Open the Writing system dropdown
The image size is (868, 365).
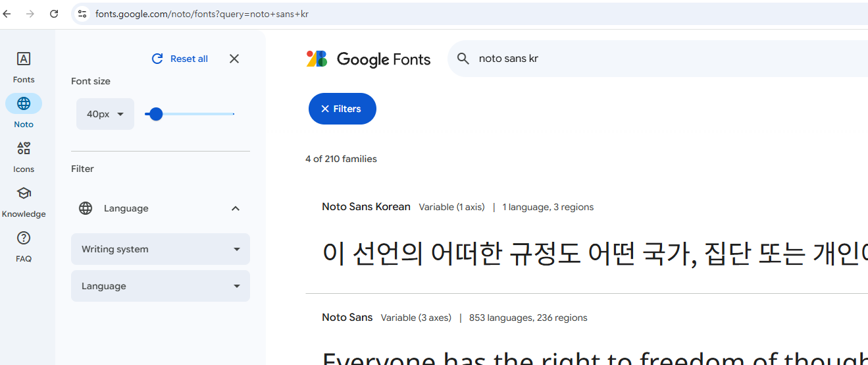point(161,249)
